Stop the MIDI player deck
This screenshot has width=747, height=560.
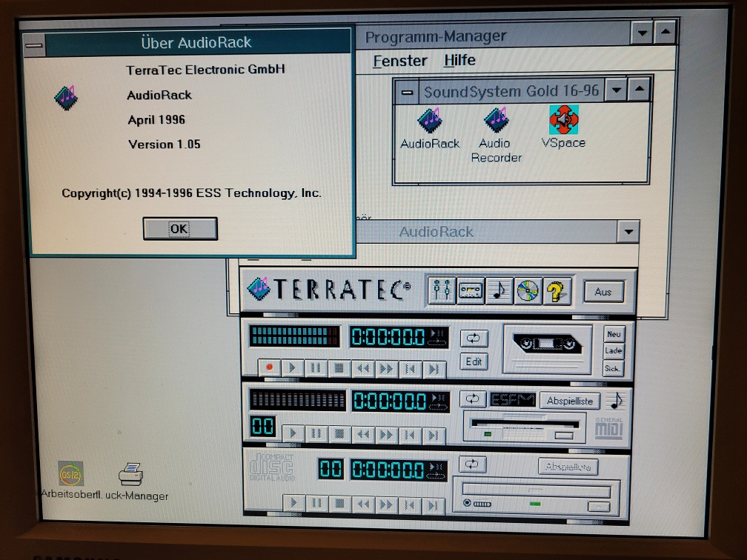click(339, 434)
